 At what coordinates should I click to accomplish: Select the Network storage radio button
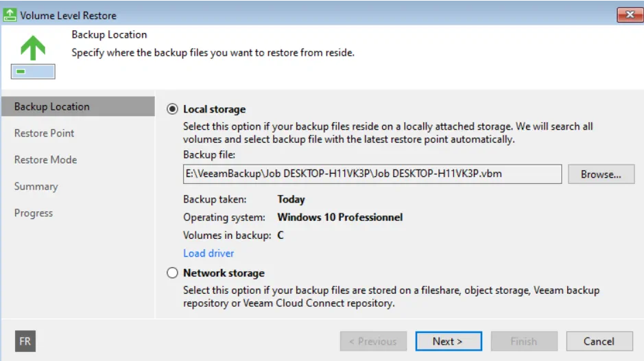[x=173, y=272]
